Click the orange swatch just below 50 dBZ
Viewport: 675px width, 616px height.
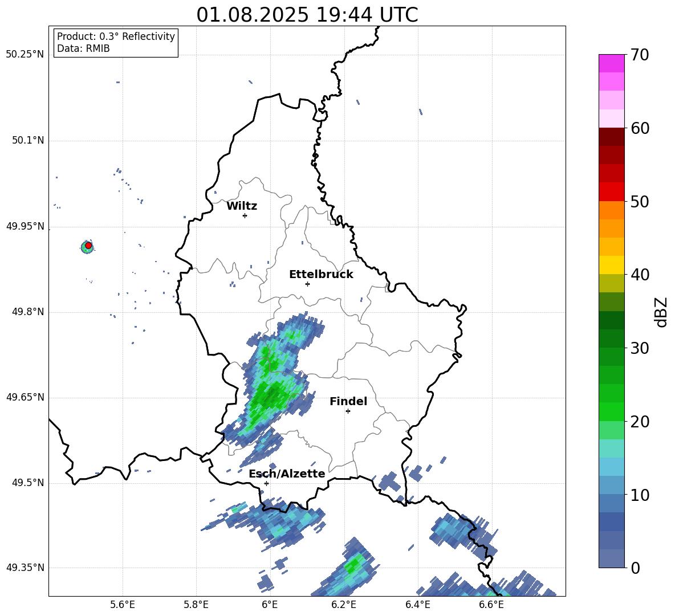tap(611, 210)
